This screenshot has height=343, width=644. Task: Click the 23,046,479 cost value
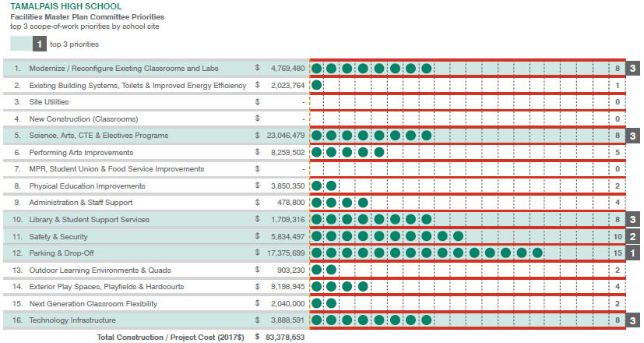285,136
